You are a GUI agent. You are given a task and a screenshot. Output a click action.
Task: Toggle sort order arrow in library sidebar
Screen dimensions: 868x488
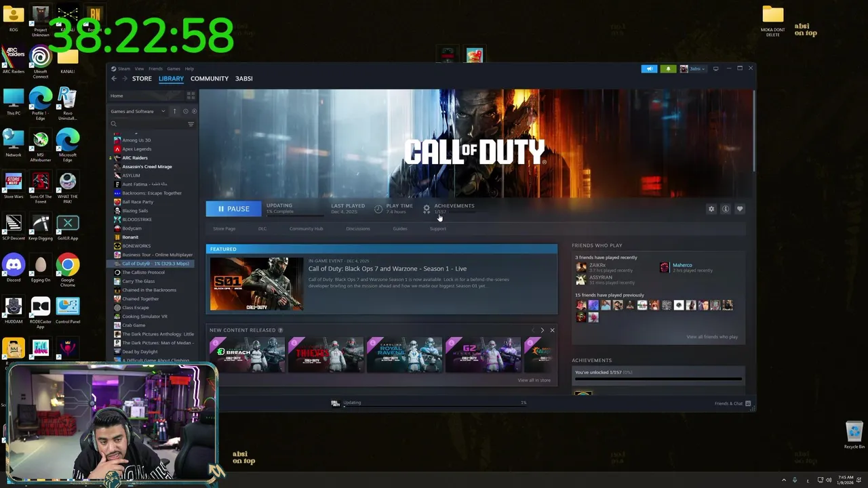click(x=174, y=111)
